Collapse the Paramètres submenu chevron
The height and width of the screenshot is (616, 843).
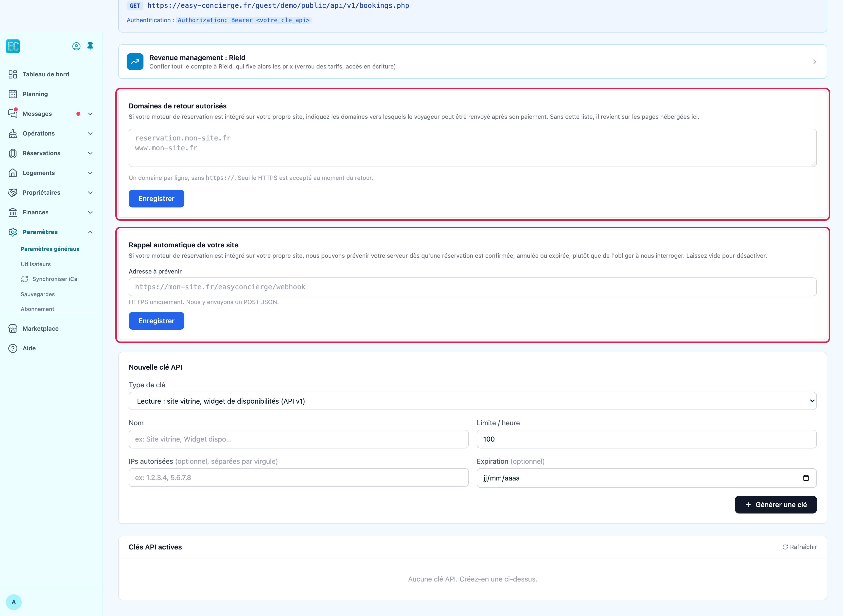[90, 232]
